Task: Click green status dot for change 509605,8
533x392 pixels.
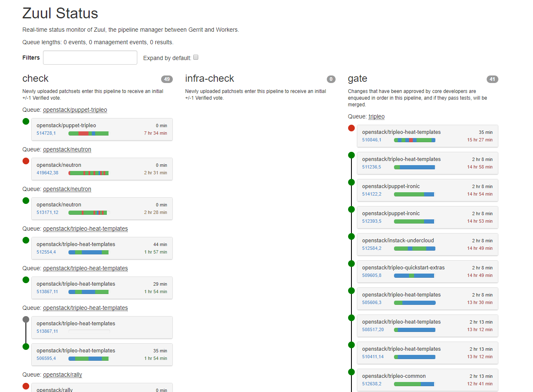Action: [351, 264]
